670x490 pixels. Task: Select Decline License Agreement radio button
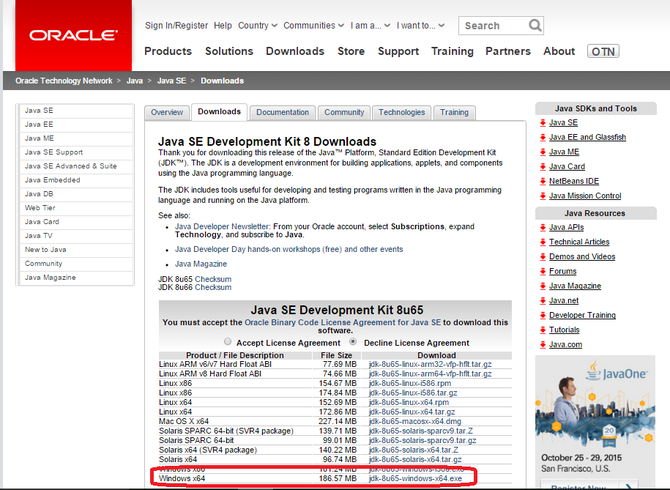353,342
